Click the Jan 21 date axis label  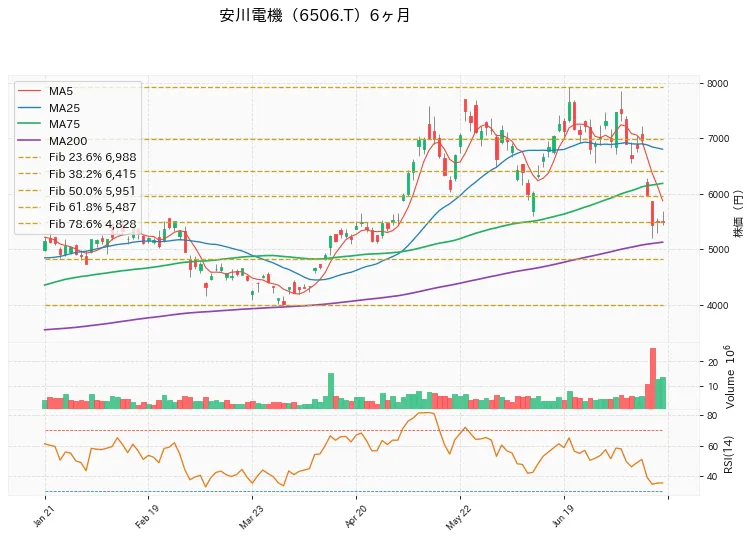[x=43, y=517]
